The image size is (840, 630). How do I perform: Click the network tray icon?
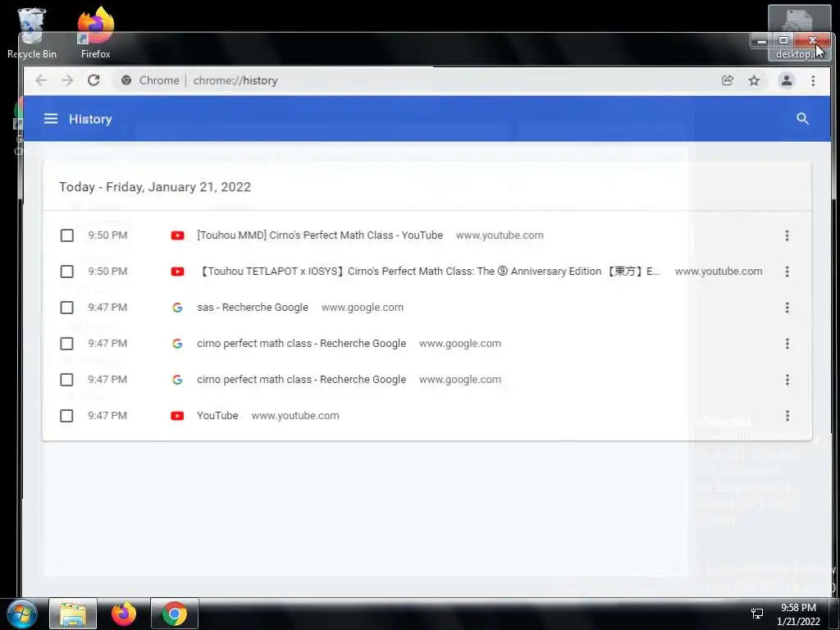pyautogui.click(x=757, y=614)
